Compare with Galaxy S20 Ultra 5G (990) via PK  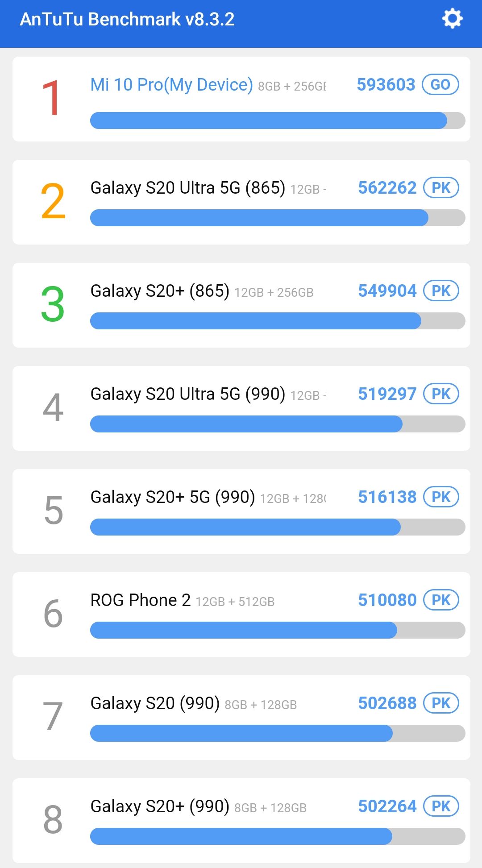(441, 394)
